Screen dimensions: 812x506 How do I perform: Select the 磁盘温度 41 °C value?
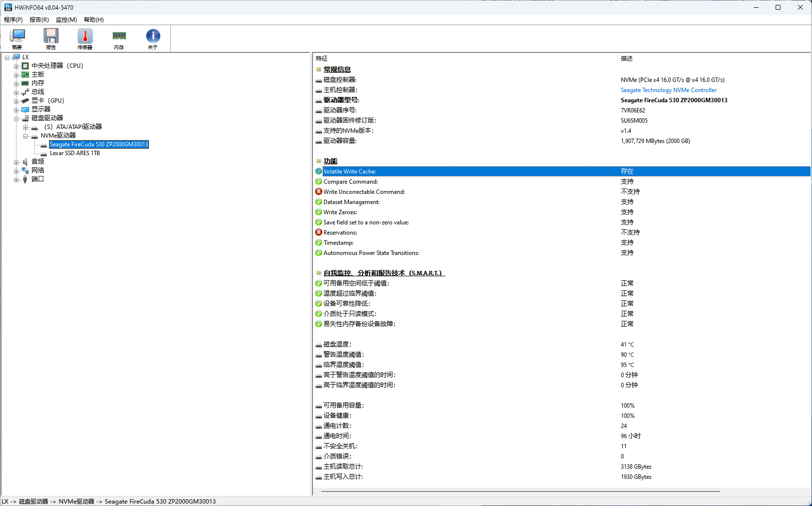(627, 345)
